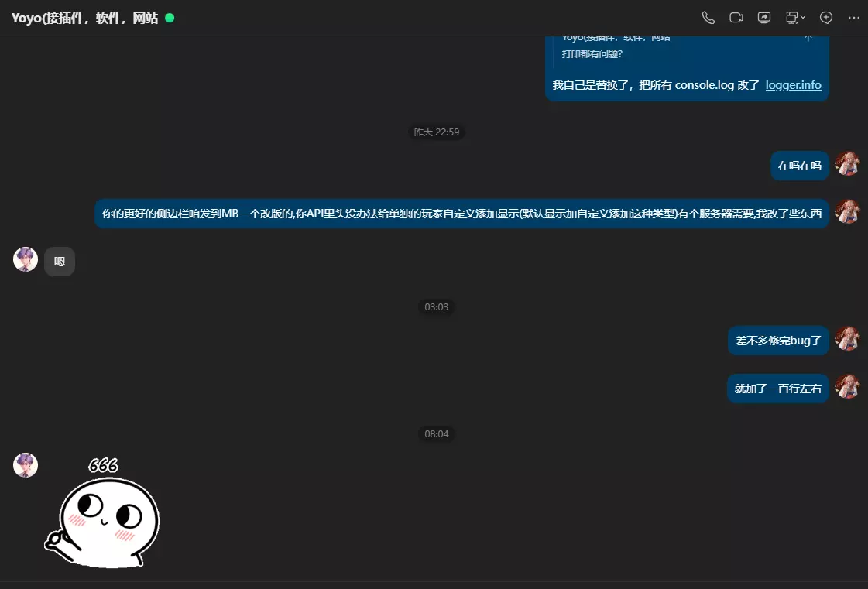This screenshot has height=589, width=868.
Task: Select the "就加了一百行左右" message bubble
Action: (x=777, y=389)
